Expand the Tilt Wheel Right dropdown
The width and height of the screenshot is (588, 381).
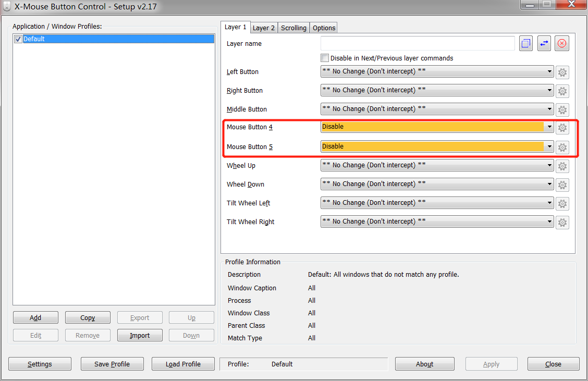tap(437, 221)
